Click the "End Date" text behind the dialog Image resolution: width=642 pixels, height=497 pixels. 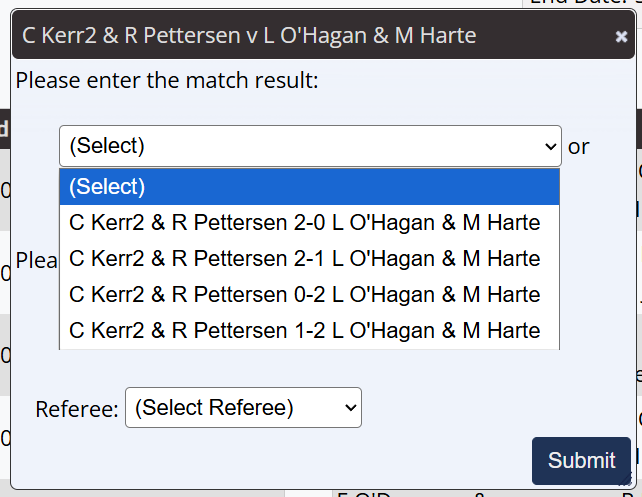pos(580,3)
